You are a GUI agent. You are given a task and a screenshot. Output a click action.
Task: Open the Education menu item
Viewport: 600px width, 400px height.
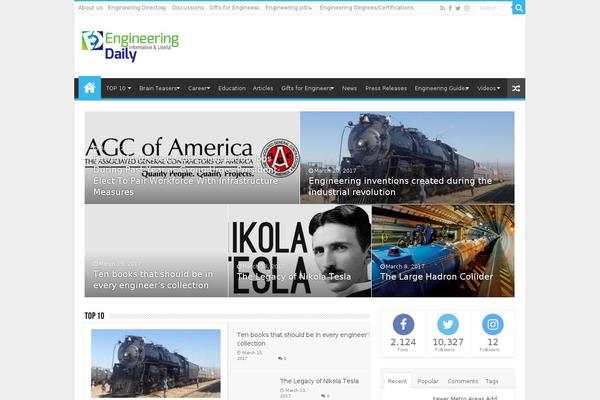coord(232,88)
